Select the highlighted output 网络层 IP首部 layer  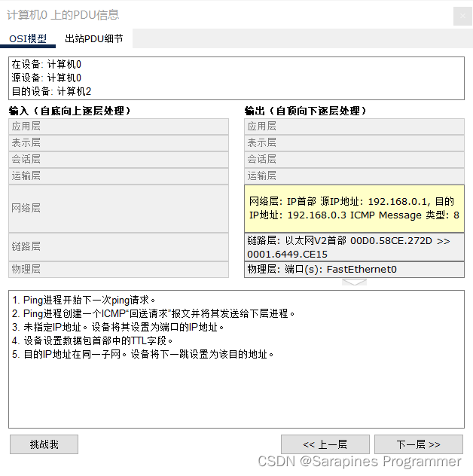point(354,209)
